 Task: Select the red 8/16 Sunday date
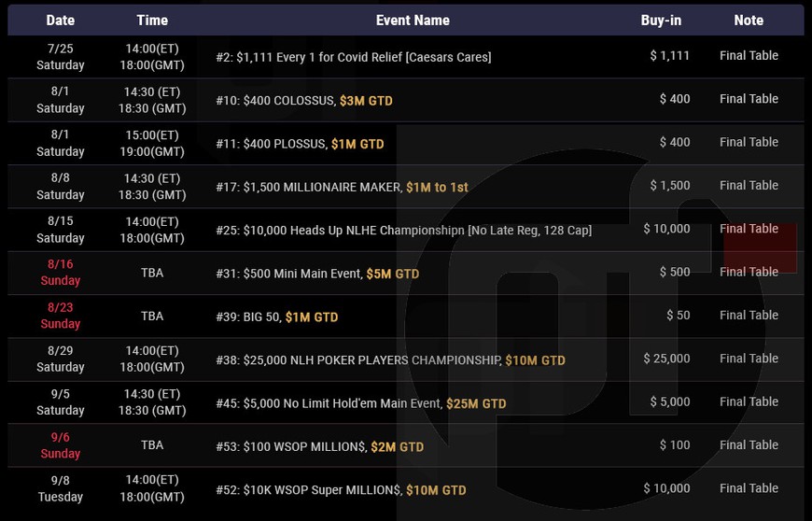(x=60, y=273)
